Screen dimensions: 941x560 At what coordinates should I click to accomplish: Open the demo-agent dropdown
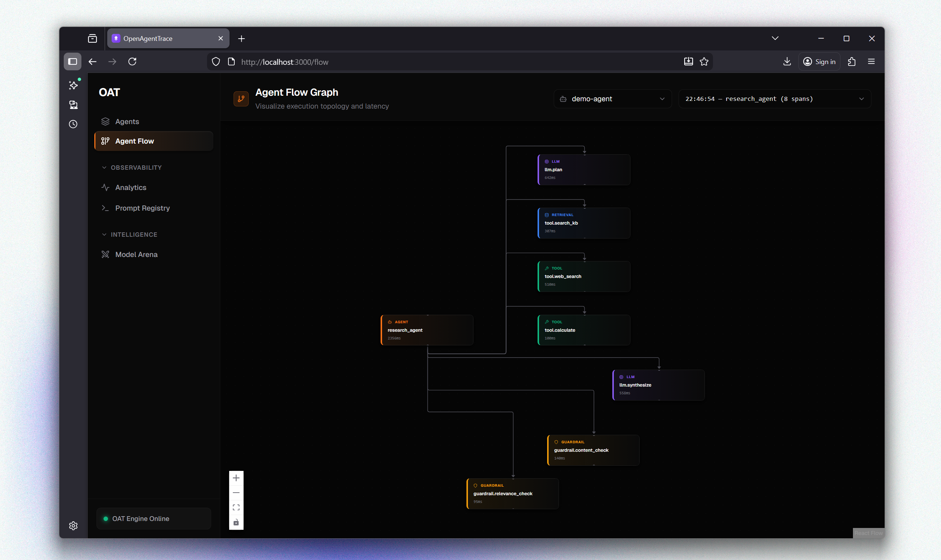click(x=612, y=99)
